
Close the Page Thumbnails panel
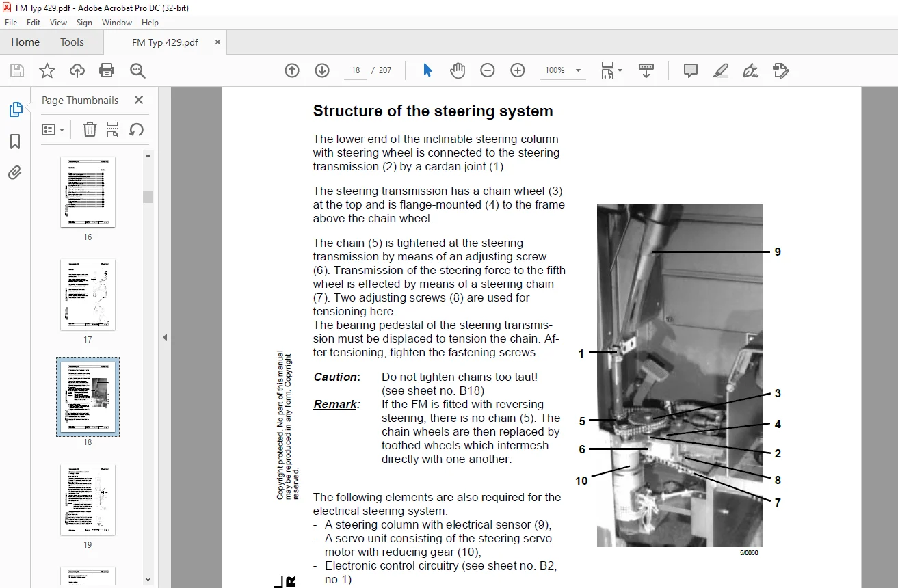tap(139, 100)
